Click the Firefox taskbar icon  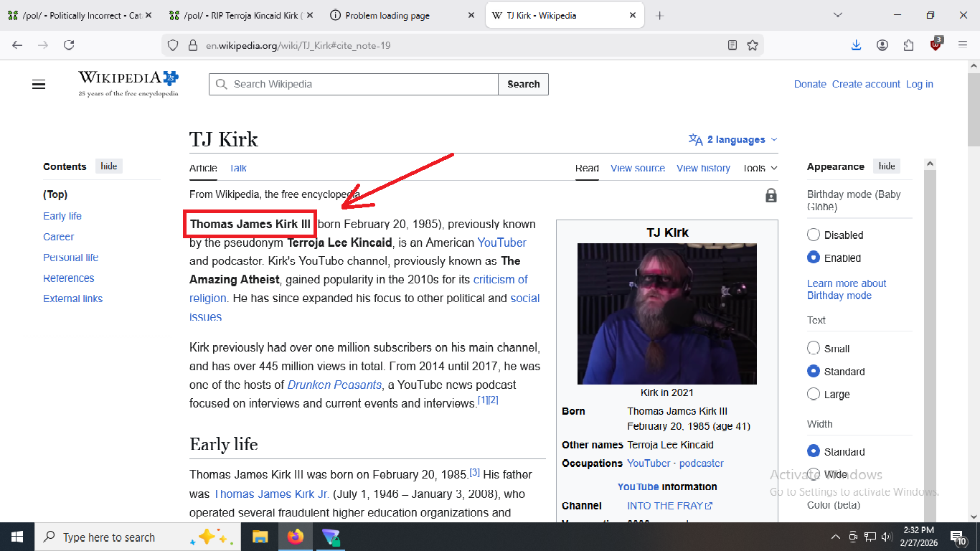(x=295, y=537)
